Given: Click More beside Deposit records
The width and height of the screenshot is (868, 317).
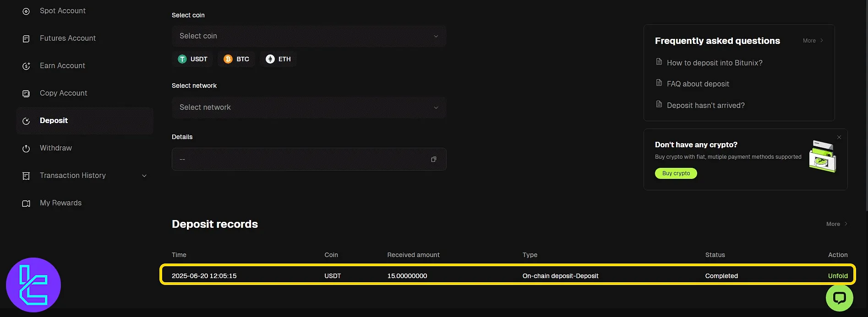Looking at the screenshot, I should 833,224.
